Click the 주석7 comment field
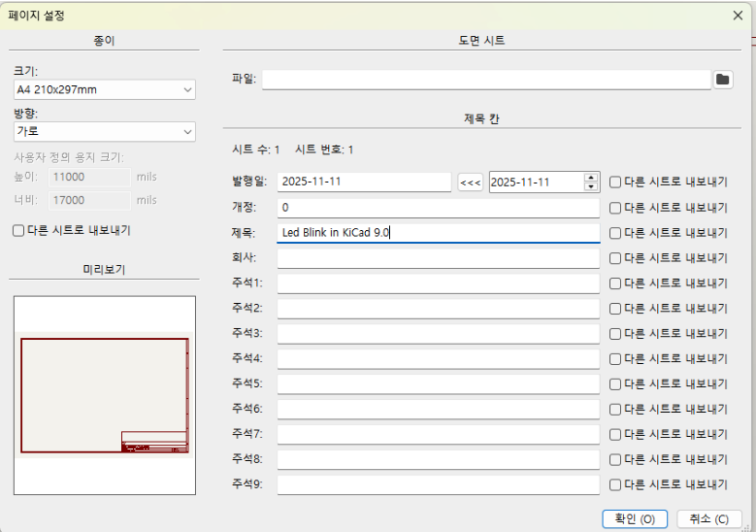The image size is (756, 532). click(439, 434)
